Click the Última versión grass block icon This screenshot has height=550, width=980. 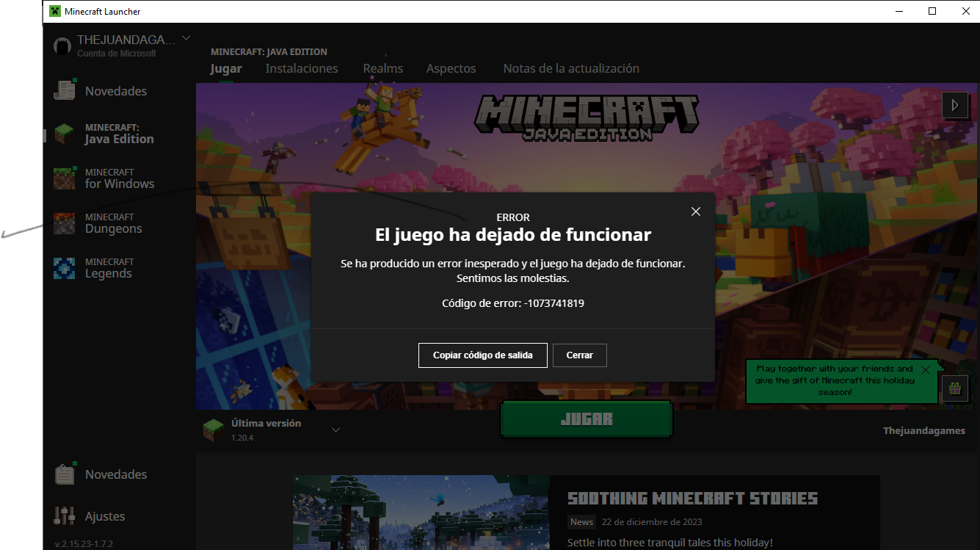click(x=213, y=430)
